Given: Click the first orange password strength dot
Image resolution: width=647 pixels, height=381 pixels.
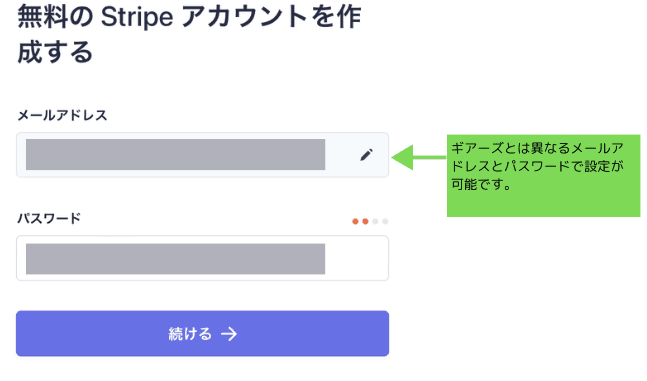Looking at the screenshot, I should tap(355, 222).
